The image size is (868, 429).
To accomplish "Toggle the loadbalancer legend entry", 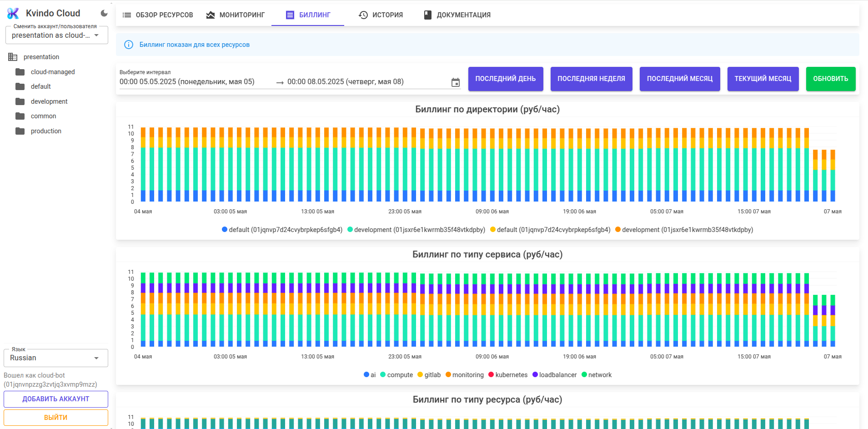I will 555,375.
